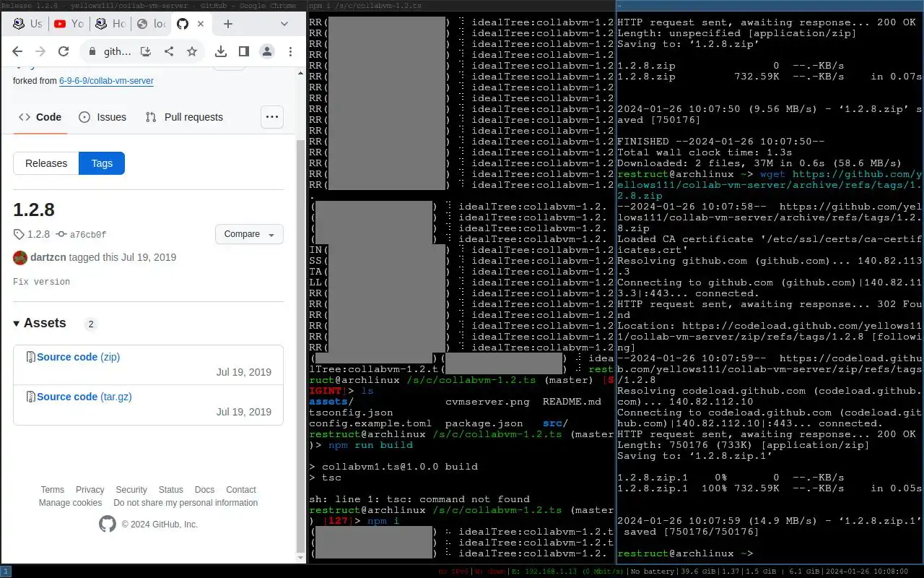This screenshot has height=578, width=924.
Task: Switch to the YouTube tab
Action: pos(68,24)
